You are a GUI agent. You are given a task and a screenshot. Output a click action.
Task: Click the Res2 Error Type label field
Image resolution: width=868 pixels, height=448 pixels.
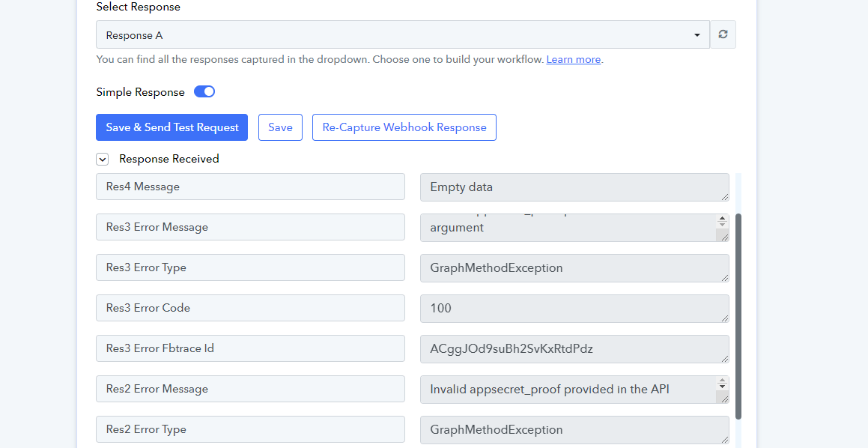[250, 429]
